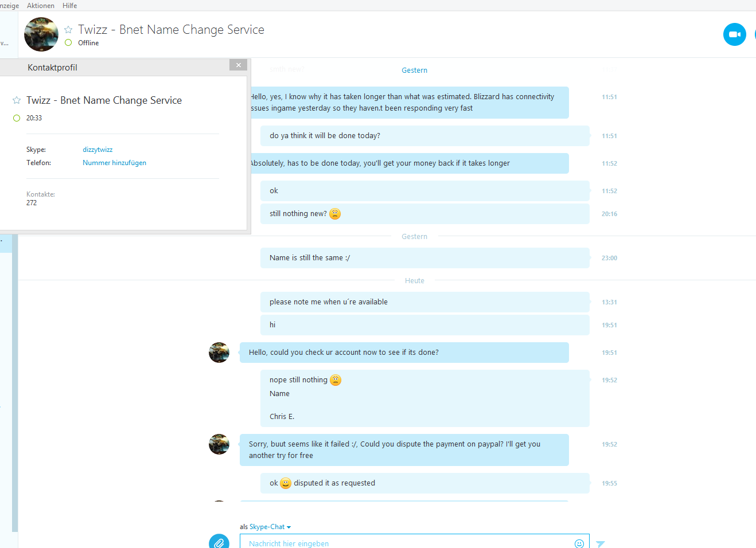
Task: Send the message with arrow icon
Action: pyautogui.click(x=601, y=543)
